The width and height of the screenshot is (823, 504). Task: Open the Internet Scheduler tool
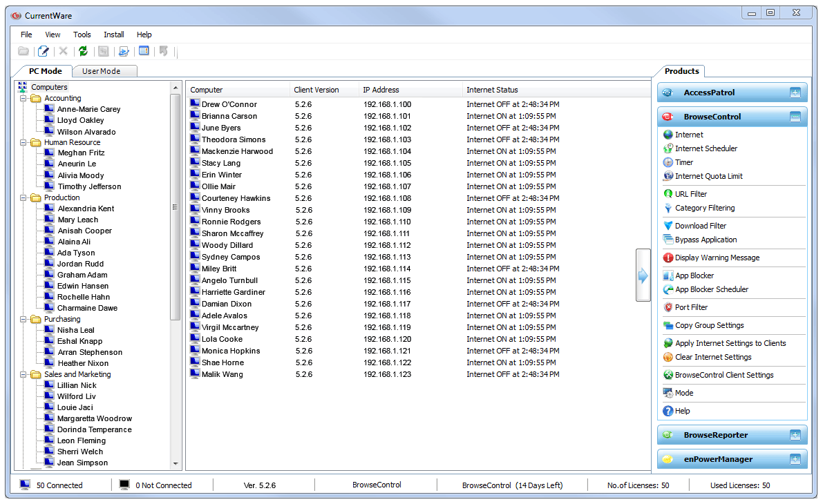[706, 148]
